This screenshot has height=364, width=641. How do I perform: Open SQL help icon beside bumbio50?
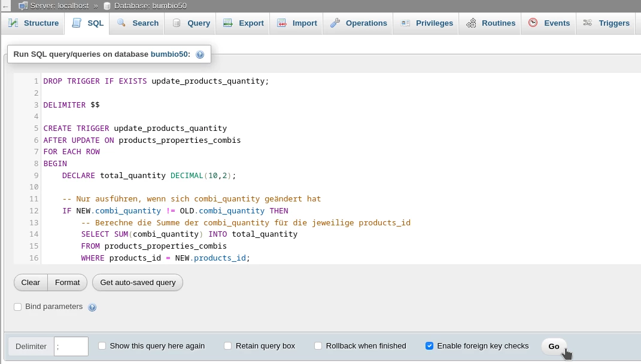(200, 54)
